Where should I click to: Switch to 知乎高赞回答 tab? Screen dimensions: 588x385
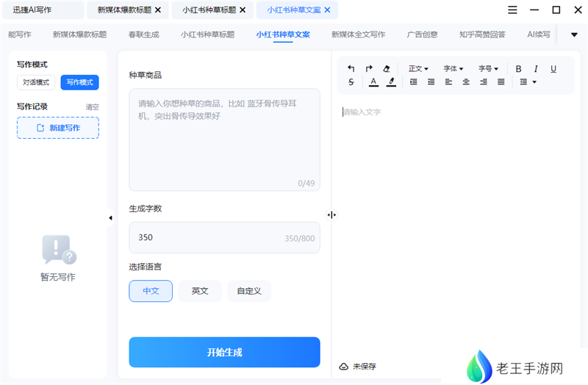(482, 35)
